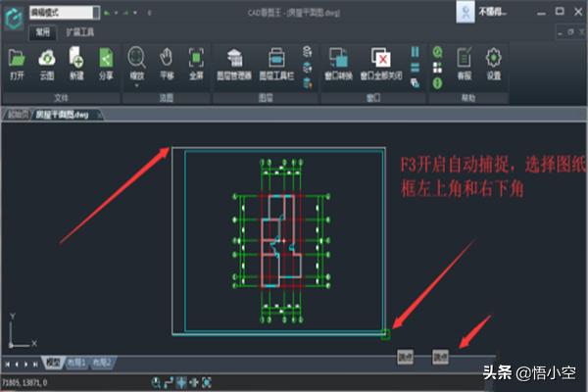Click the 分享 share icon
The height and width of the screenshot is (392, 588).
tap(106, 58)
